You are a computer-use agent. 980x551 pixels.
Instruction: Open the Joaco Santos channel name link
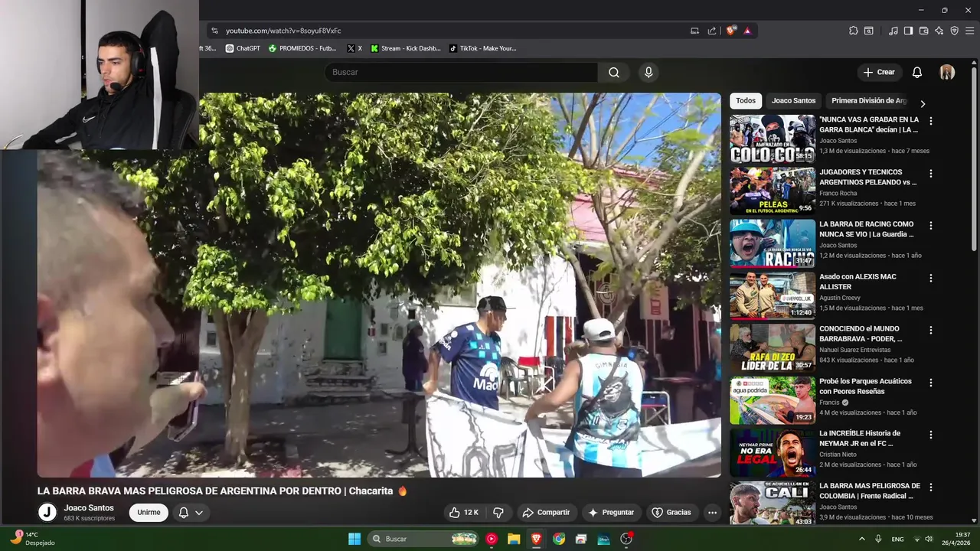[89, 508]
